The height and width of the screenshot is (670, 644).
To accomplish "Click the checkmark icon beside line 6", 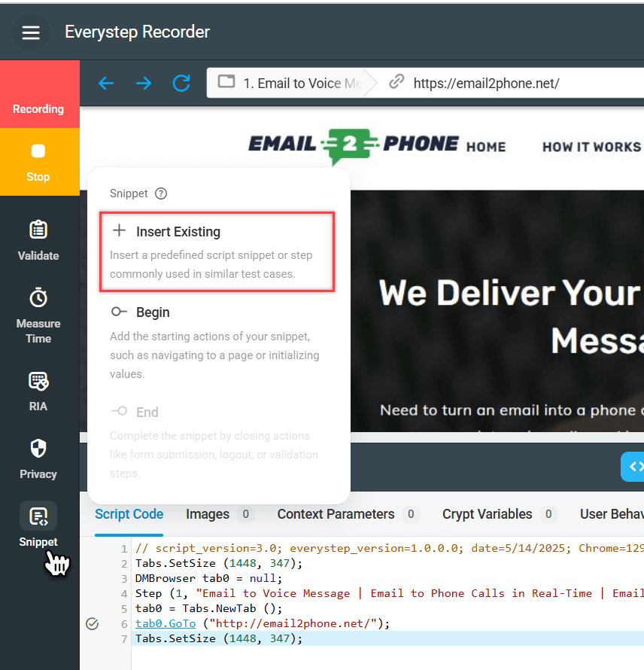I will click(93, 624).
